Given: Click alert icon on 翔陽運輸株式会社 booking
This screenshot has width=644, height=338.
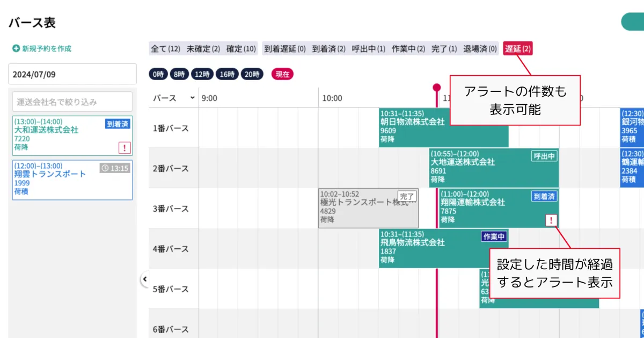Looking at the screenshot, I should [x=551, y=220].
